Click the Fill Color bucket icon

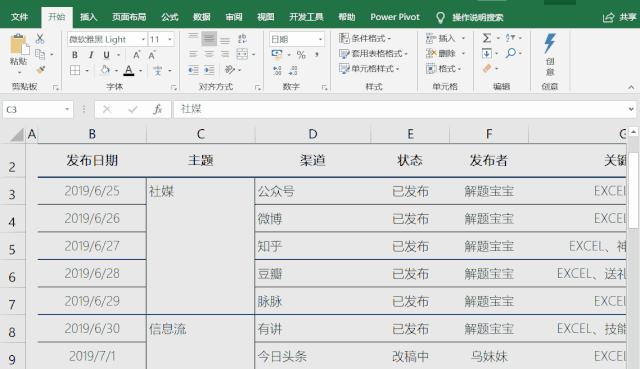click(105, 70)
